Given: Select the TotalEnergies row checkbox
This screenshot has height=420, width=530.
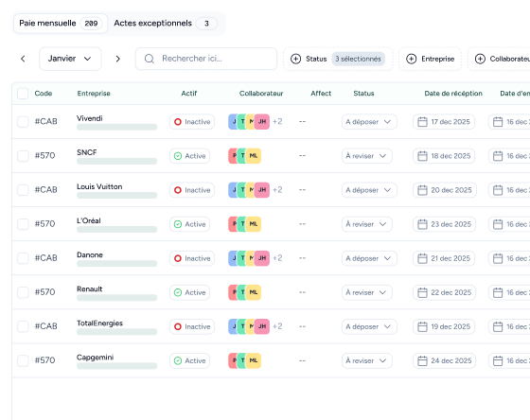Looking at the screenshot, I should coord(23,326).
